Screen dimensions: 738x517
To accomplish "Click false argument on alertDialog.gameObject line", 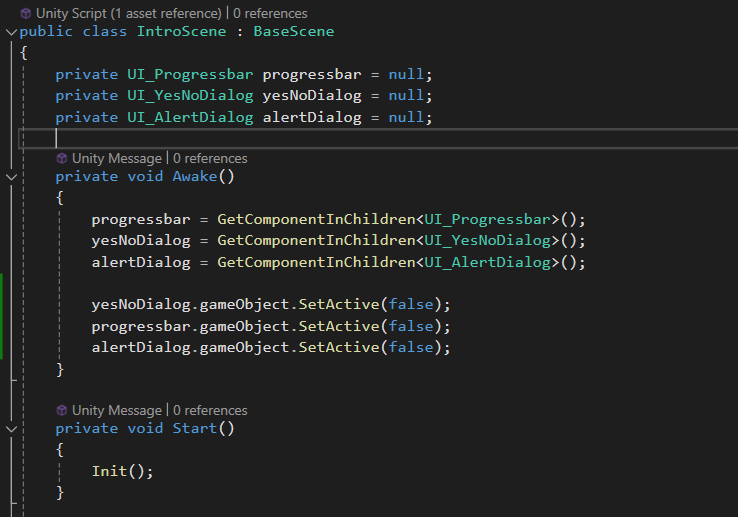I will pyautogui.click(x=411, y=347).
